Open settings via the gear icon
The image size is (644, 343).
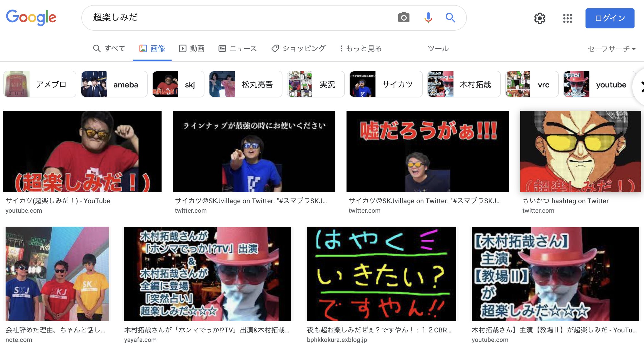[540, 18]
